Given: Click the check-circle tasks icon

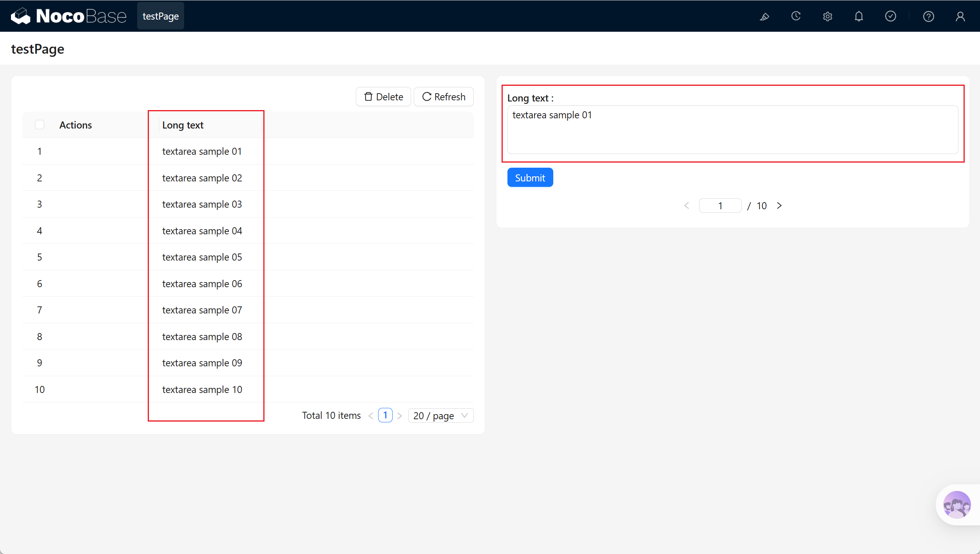Looking at the screenshot, I should tap(891, 16).
